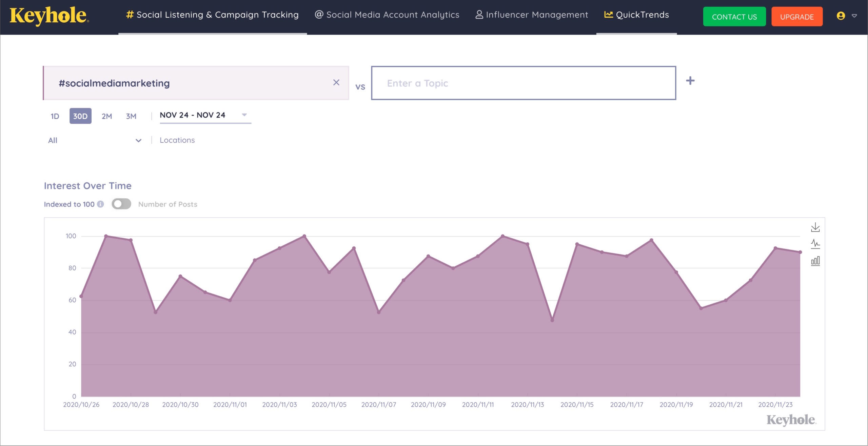Image resolution: width=868 pixels, height=446 pixels.
Task: Switch to line chart view icon
Action: click(815, 244)
